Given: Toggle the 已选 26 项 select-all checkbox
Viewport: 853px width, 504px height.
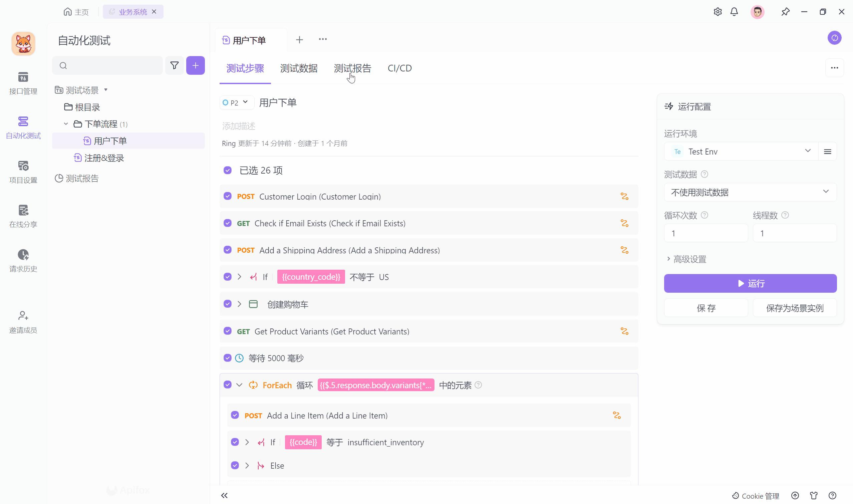Looking at the screenshot, I should [228, 170].
